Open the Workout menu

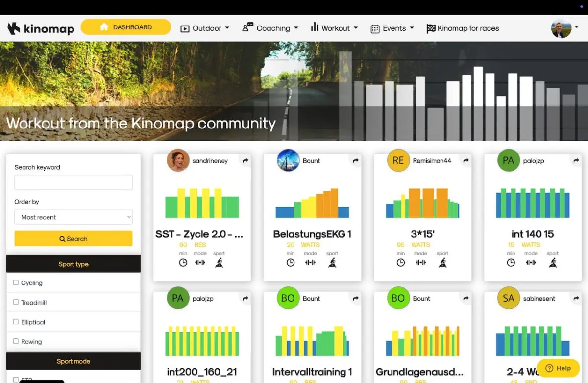[x=334, y=28]
